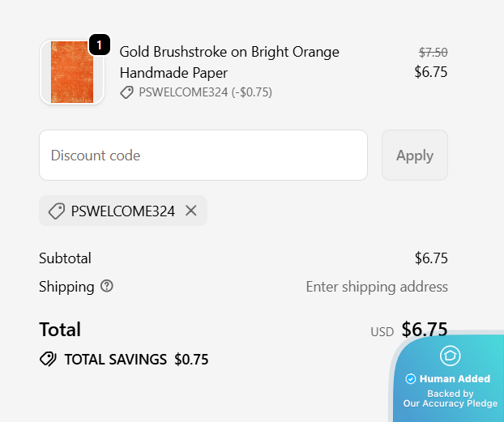504x422 pixels.
Task: Click Our Accuracy Pledge text
Action: point(451,403)
